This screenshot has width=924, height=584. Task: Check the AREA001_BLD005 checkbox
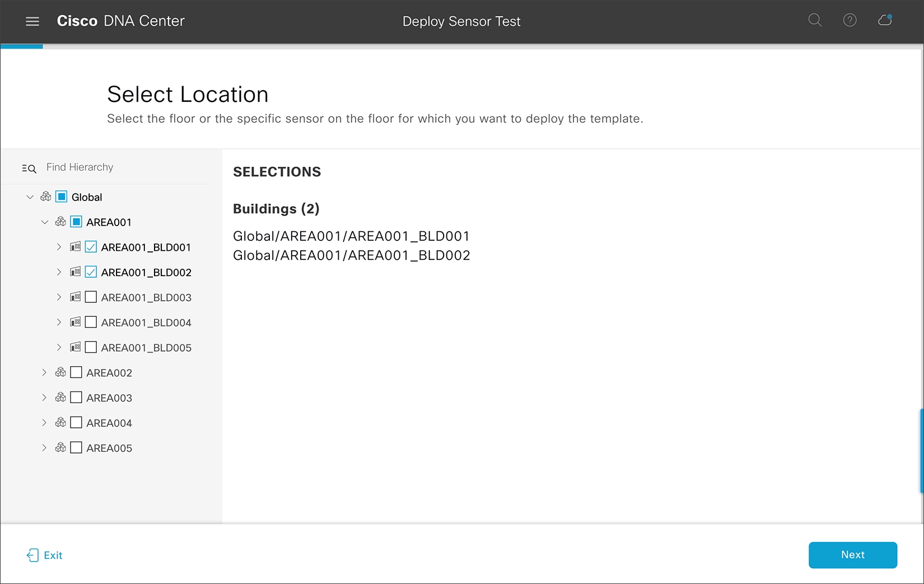(x=91, y=348)
